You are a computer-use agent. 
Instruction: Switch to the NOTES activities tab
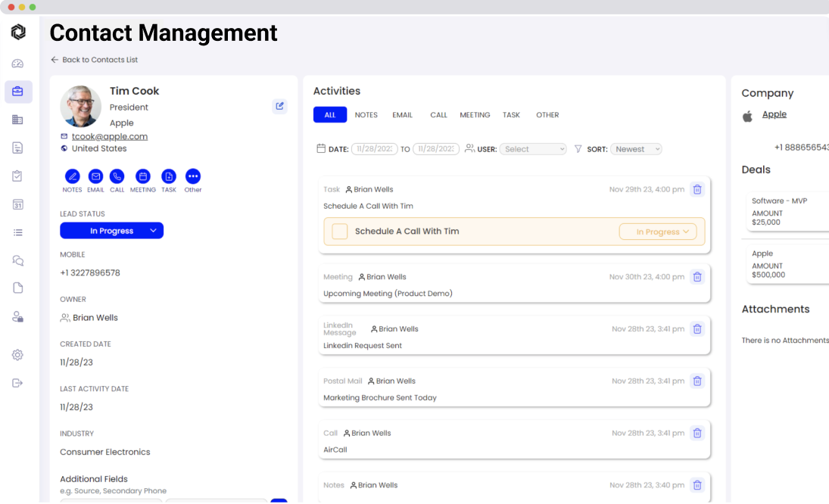tap(366, 114)
